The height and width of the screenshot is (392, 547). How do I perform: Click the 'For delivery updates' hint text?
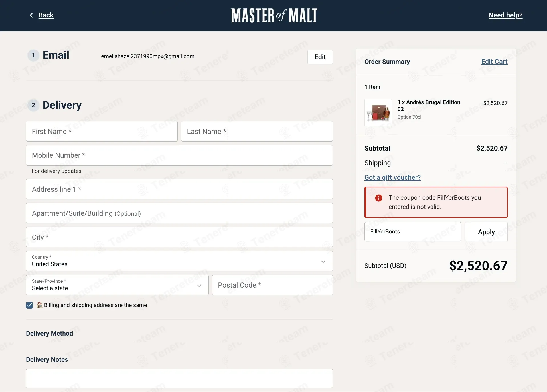(x=56, y=171)
